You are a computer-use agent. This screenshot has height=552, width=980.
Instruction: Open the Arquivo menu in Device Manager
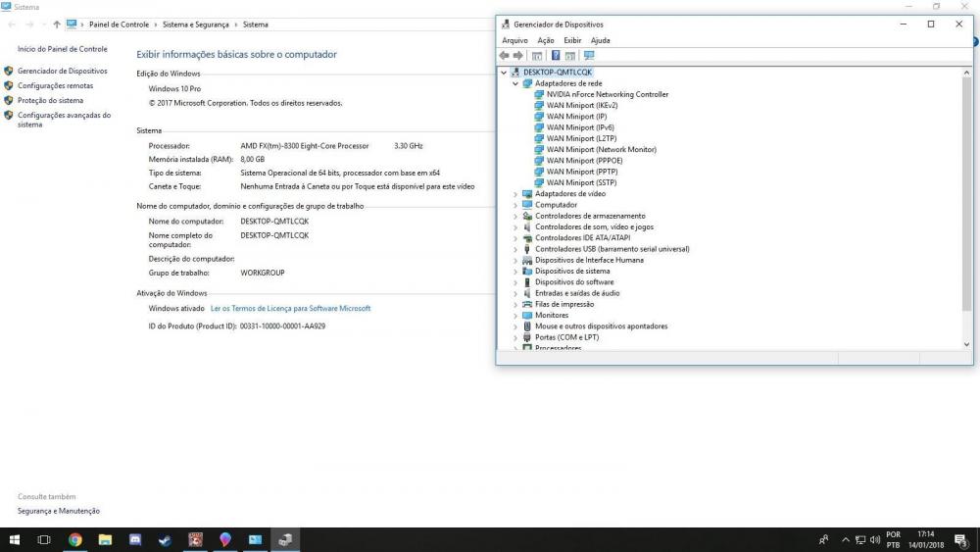(514, 40)
